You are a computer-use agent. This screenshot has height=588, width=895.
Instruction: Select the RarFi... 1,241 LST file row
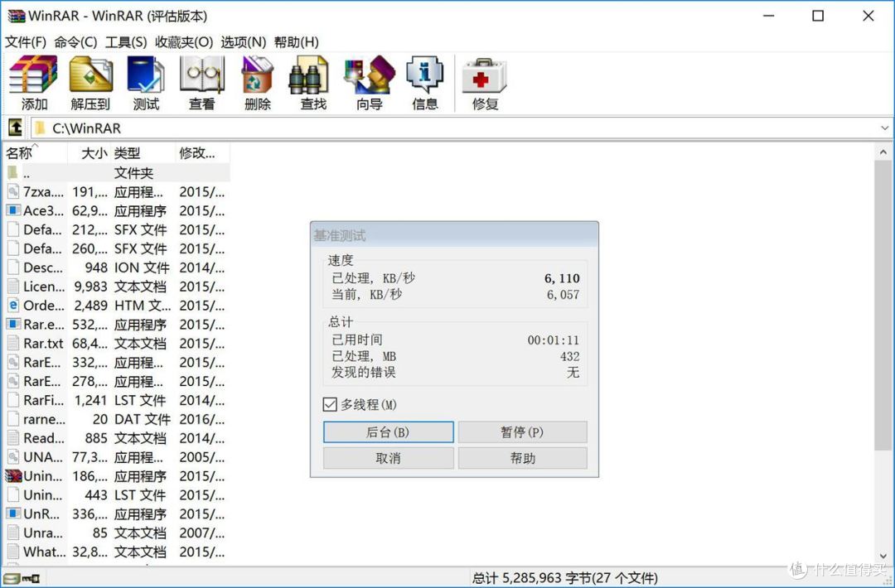(117, 400)
